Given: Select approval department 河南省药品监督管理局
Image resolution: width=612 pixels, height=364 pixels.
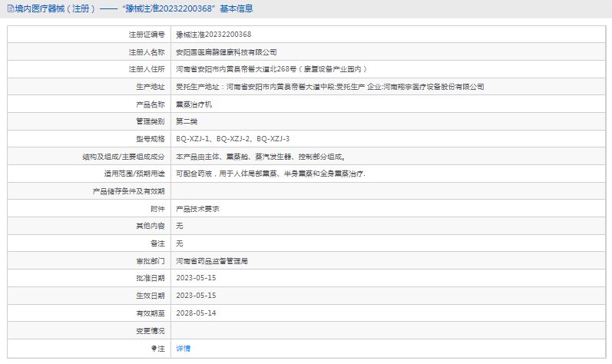Looking at the screenshot, I should pyautogui.click(x=212, y=261).
